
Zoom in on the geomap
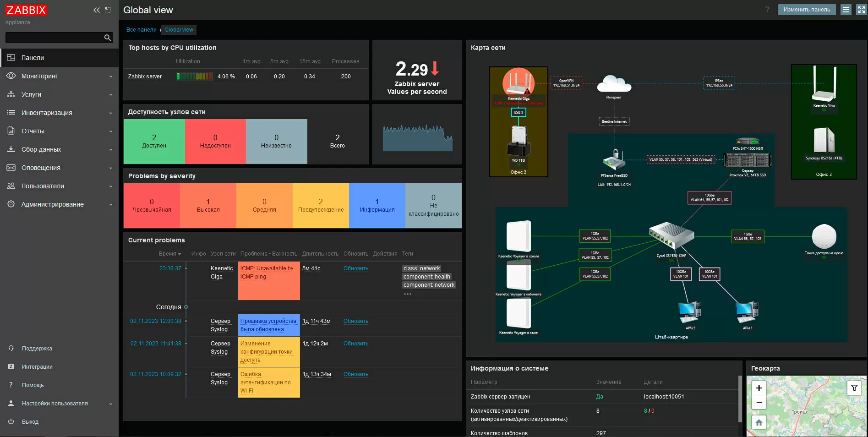click(x=759, y=388)
